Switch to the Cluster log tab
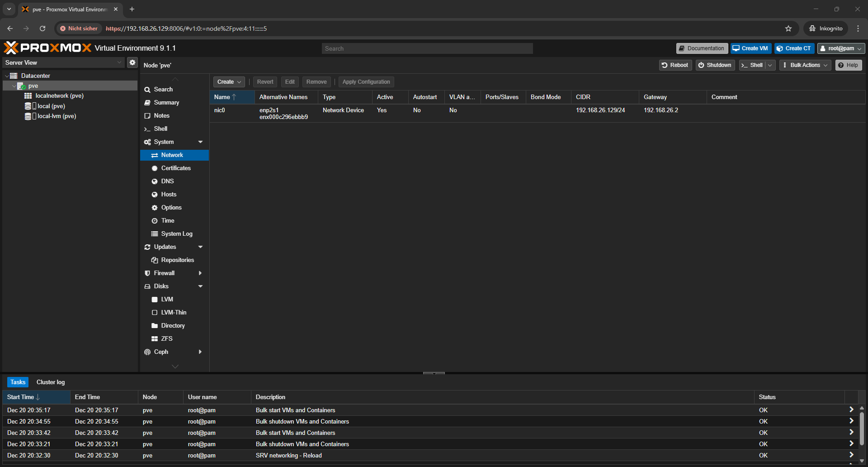 pyautogui.click(x=51, y=382)
